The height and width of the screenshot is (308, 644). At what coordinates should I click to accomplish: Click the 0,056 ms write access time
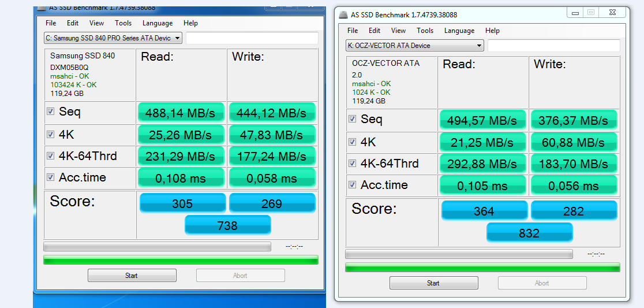574,185
